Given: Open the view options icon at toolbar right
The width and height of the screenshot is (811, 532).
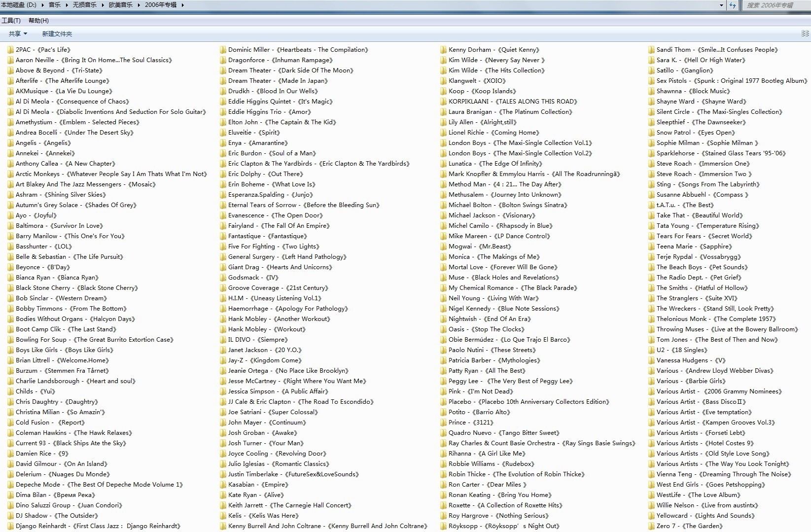Looking at the screenshot, I should (805, 34).
